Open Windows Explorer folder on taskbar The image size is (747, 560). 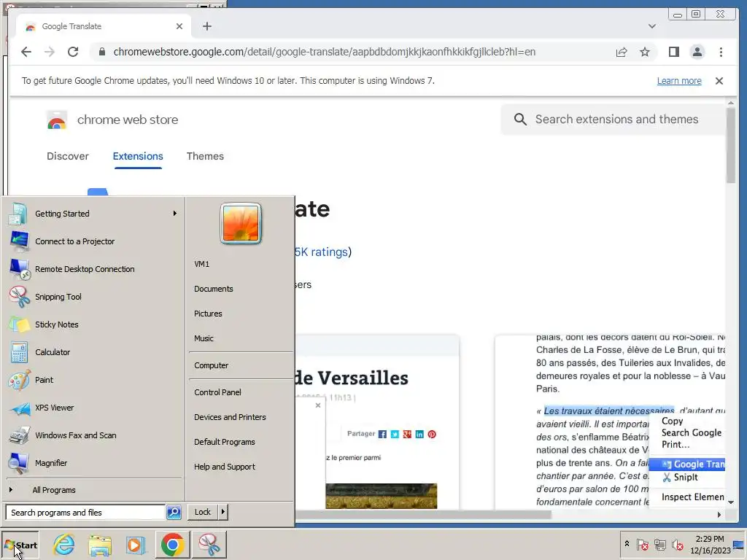(x=99, y=545)
